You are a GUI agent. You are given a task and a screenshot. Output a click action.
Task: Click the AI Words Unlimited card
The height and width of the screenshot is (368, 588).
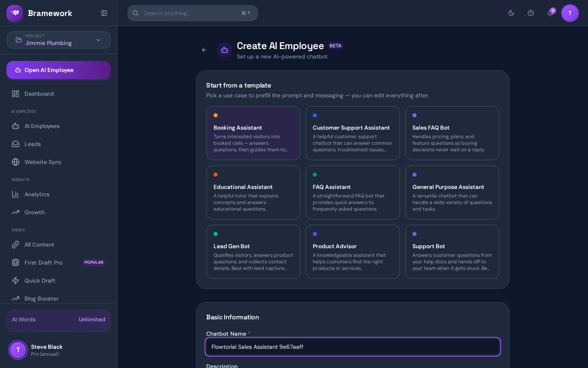point(58,321)
